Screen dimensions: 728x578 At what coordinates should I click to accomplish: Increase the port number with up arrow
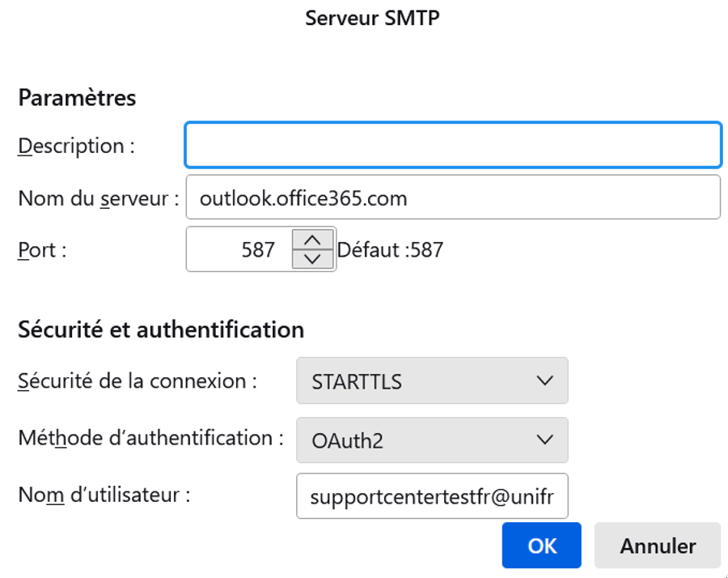[312, 240]
